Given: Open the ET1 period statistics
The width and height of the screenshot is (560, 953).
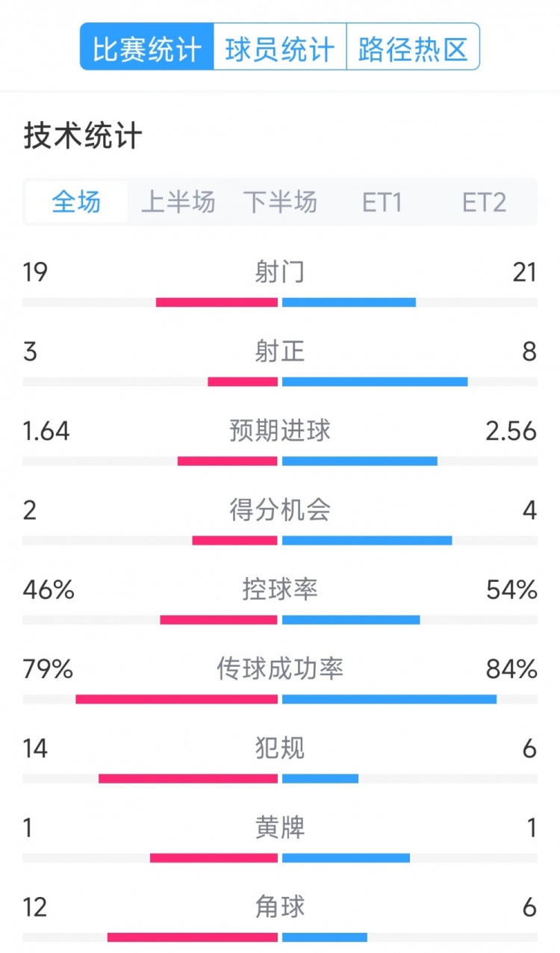Looking at the screenshot, I should click(382, 202).
